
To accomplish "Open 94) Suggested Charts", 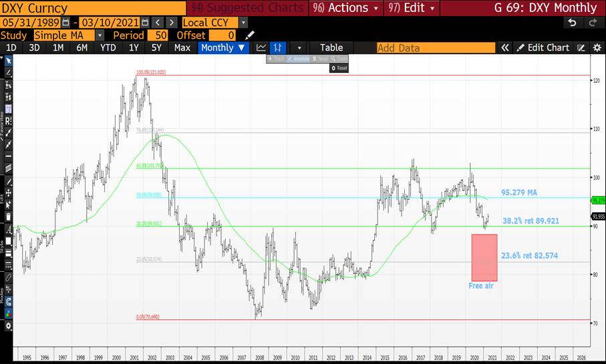I will pyautogui.click(x=247, y=8).
